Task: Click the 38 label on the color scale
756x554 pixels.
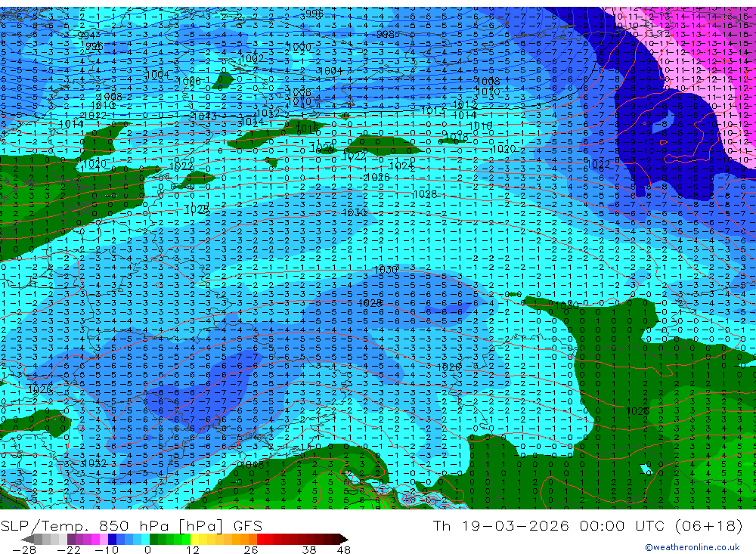Action: [x=309, y=550]
